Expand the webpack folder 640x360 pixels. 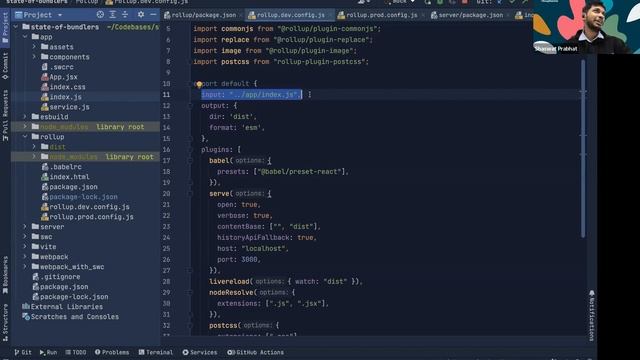(25, 257)
